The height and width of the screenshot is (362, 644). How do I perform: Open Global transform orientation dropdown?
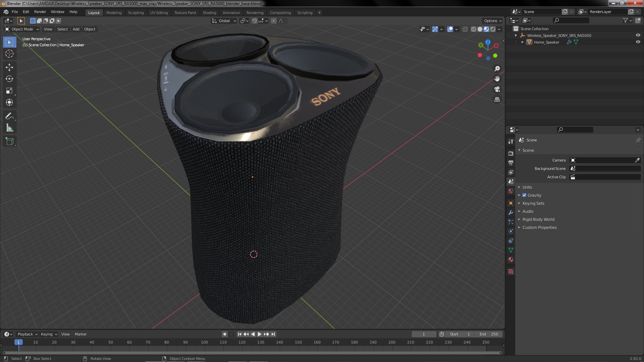click(x=224, y=21)
